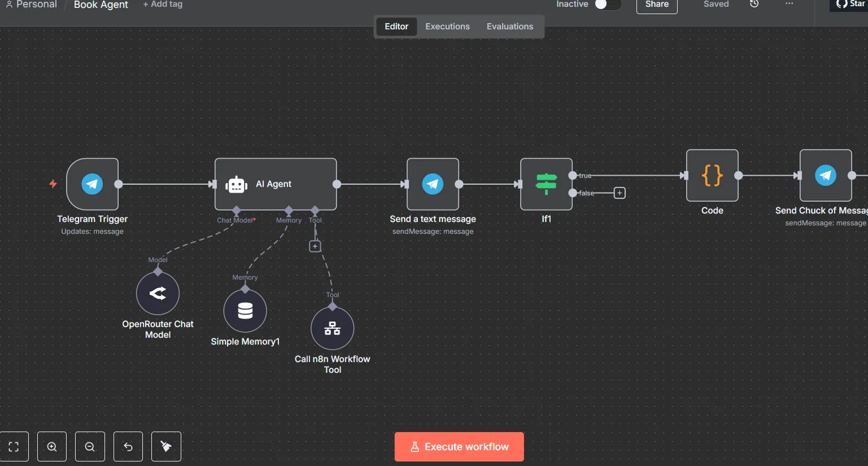868x466 pixels.
Task: Click the Send a text message node
Action: click(x=433, y=184)
